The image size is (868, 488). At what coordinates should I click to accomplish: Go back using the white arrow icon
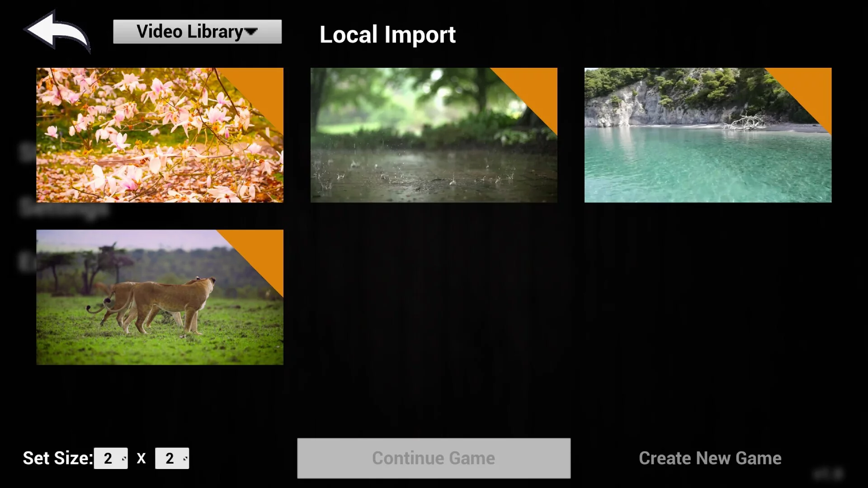pos(57,32)
